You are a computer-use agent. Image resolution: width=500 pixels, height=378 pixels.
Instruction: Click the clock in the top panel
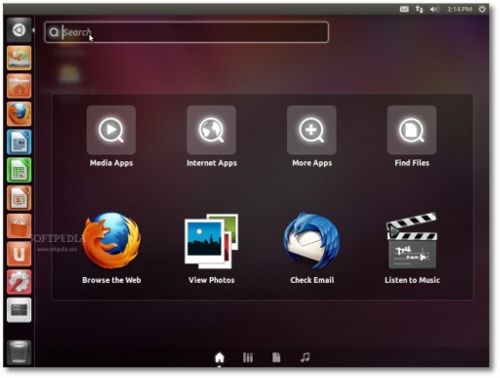point(460,10)
